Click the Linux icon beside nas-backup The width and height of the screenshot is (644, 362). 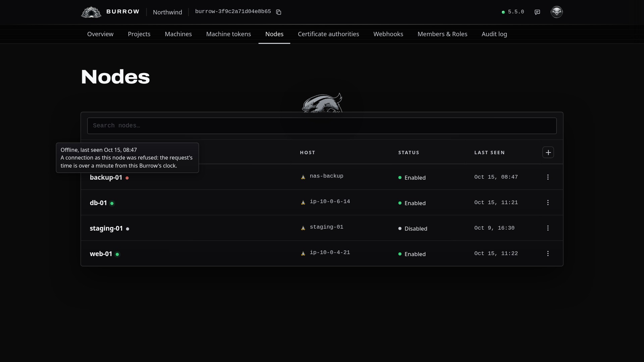point(303,177)
